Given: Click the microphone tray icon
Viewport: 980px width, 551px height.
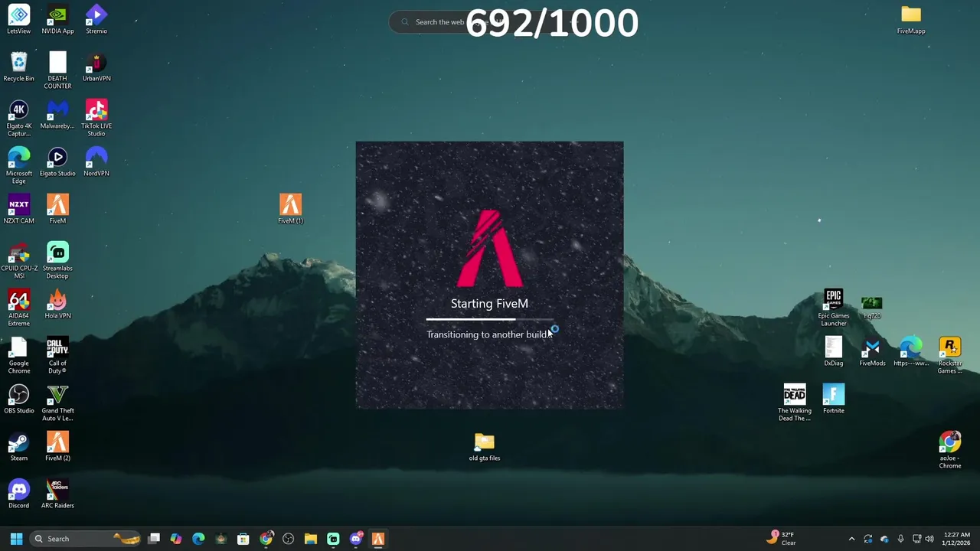Looking at the screenshot, I should point(900,539).
